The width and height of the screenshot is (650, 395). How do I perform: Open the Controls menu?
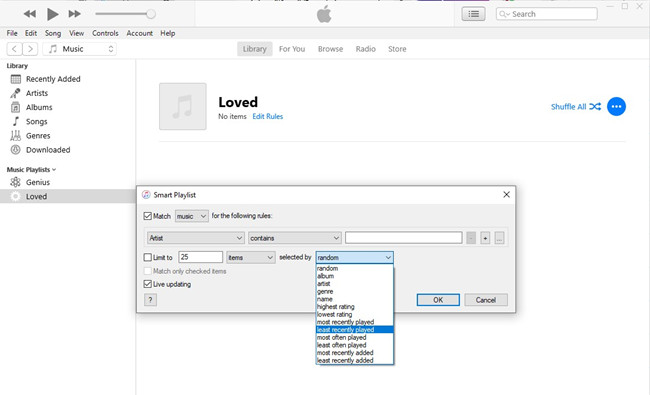tap(105, 33)
